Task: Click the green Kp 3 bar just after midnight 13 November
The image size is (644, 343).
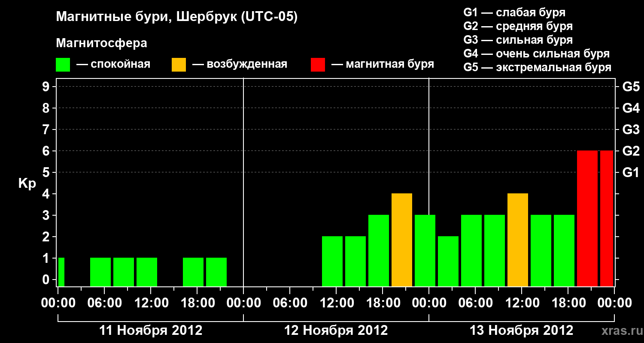Action: 425,251
